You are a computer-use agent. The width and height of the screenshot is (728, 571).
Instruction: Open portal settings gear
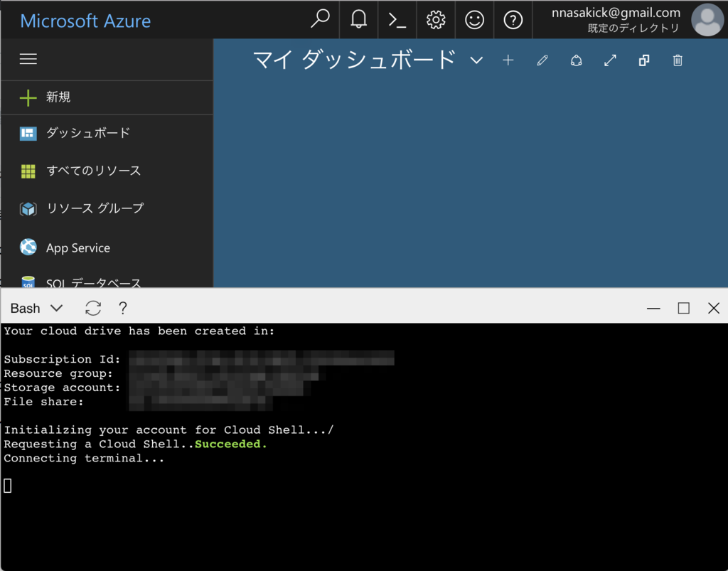pyautogui.click(x=436, y=20)
